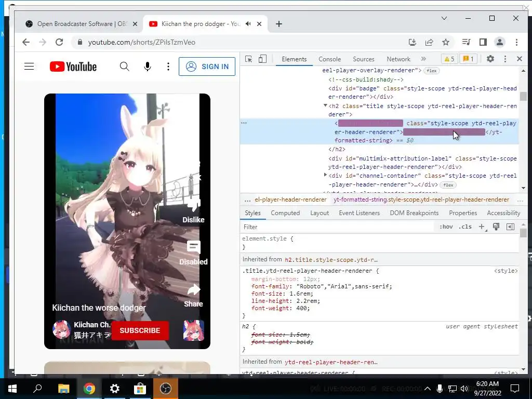Toggle .cls class editor
Screen dimensions: 532x399
coord(465,227)
